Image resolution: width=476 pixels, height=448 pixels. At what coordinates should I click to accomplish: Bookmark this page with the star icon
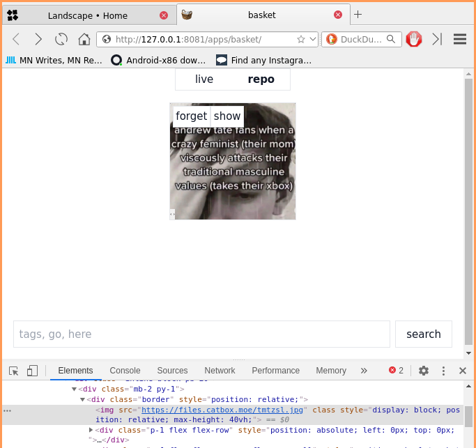coord(301,40)
